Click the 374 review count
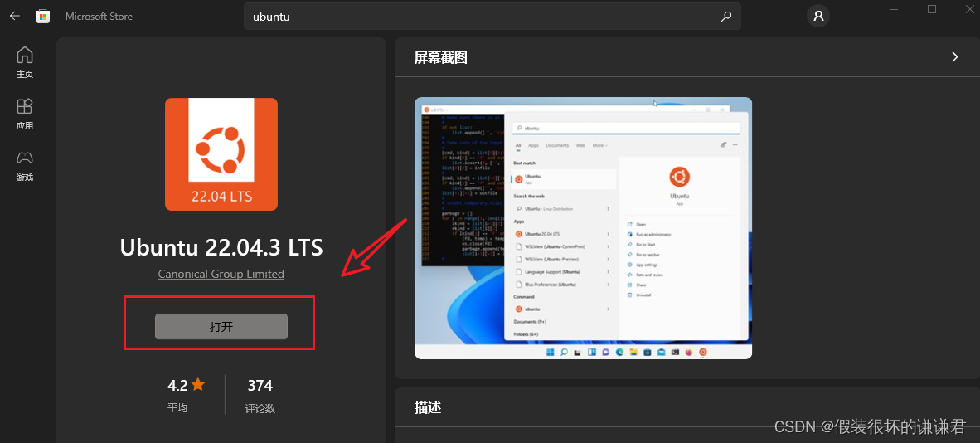Screen dimensions: 980x443 point(260,385)
